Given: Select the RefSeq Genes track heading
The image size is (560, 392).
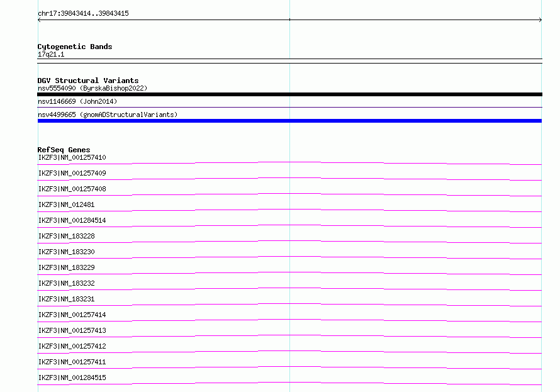Looking at the screenshot, I should (x=64, y=150).
